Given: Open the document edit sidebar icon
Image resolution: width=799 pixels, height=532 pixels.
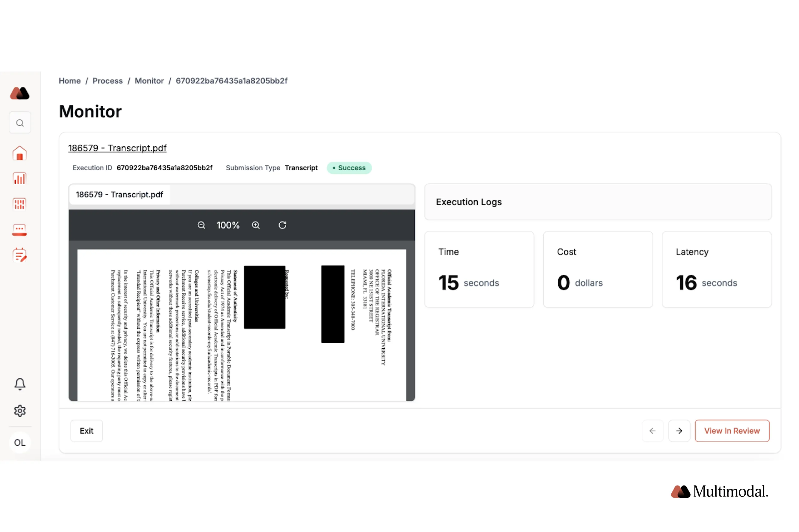Looking at the screenshot, I should click(x=20, y=255).
